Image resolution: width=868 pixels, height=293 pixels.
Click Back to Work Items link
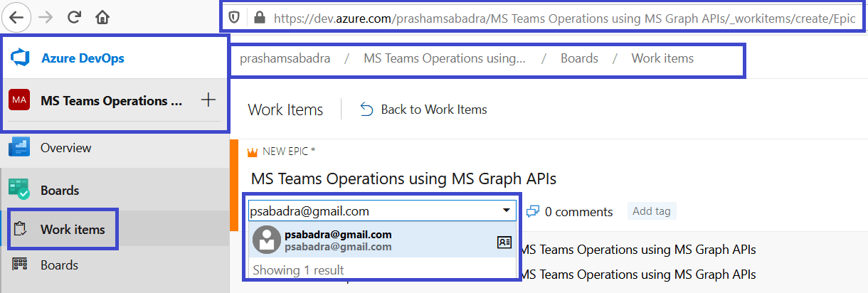pyautogui.click(x=424, y=110)
